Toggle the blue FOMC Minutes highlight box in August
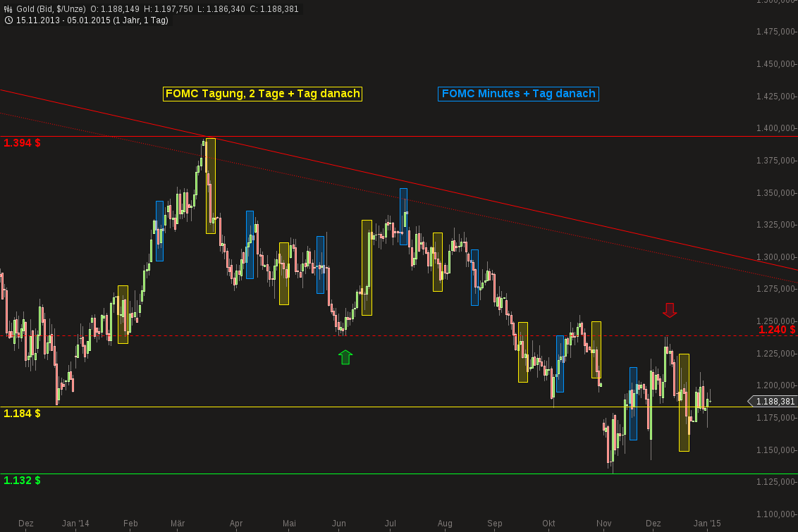 tap(474, 278)
